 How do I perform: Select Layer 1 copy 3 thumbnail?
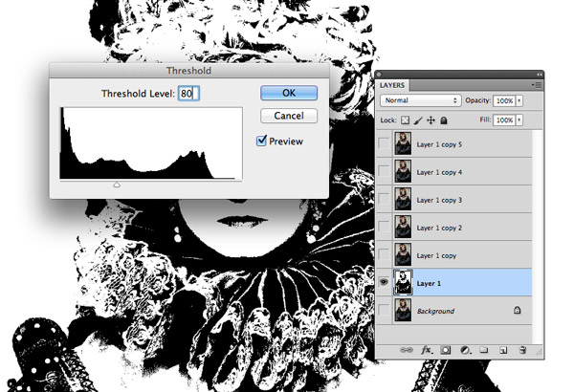(x=403, y=199)
